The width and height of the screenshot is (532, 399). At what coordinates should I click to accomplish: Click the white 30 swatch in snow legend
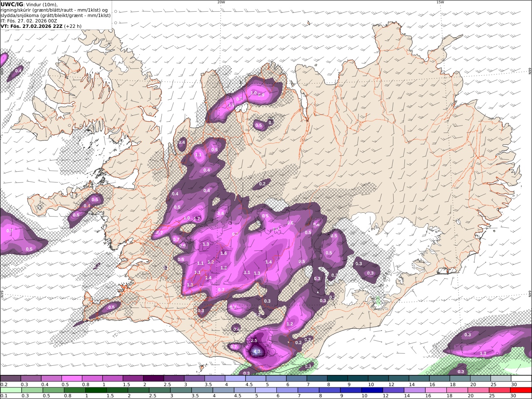coord(521,379)
